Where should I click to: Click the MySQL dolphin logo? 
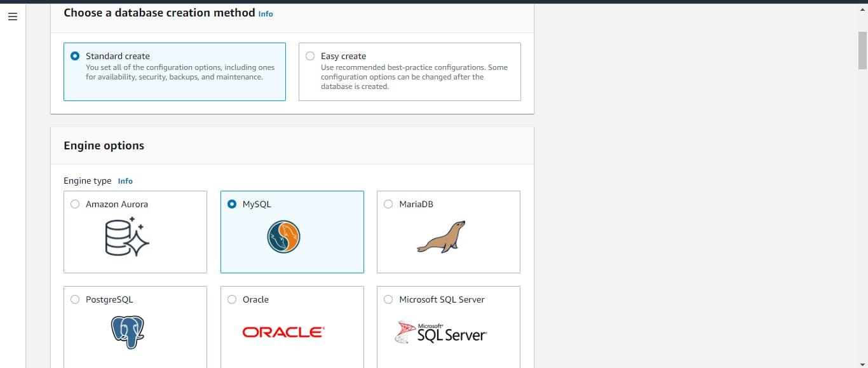[283, 237]
